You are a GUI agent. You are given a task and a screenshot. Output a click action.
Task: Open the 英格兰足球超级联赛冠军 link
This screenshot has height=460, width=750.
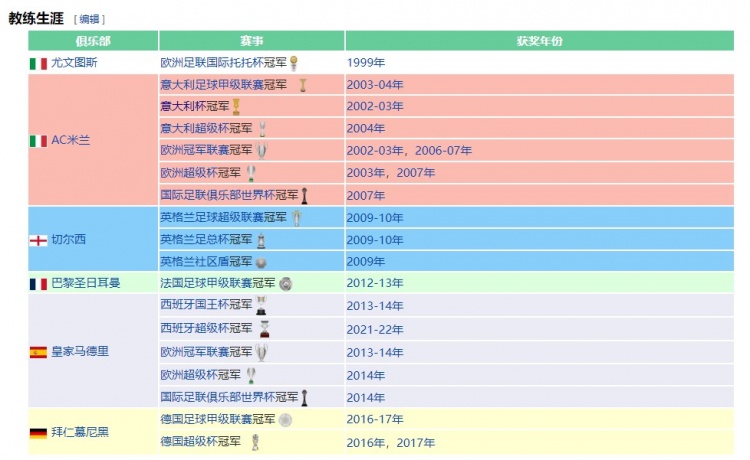click(223, 218)
